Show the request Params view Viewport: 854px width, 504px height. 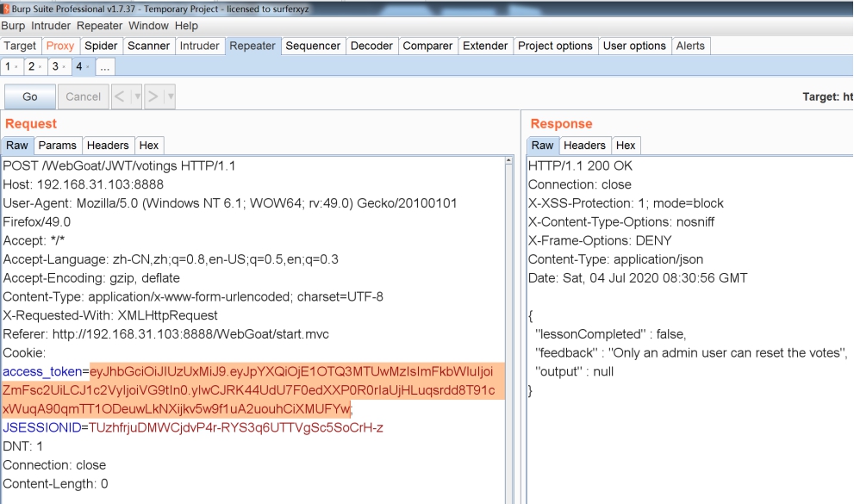point(57,146)
